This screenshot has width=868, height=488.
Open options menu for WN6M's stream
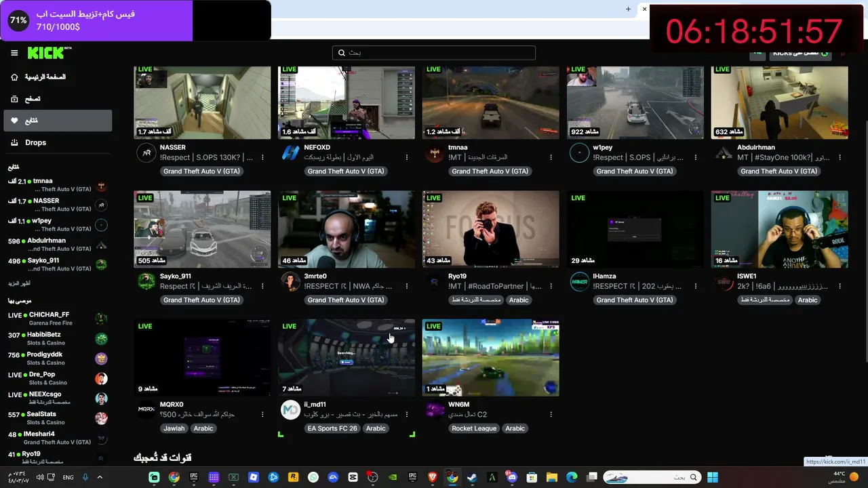tap(551, 414)
